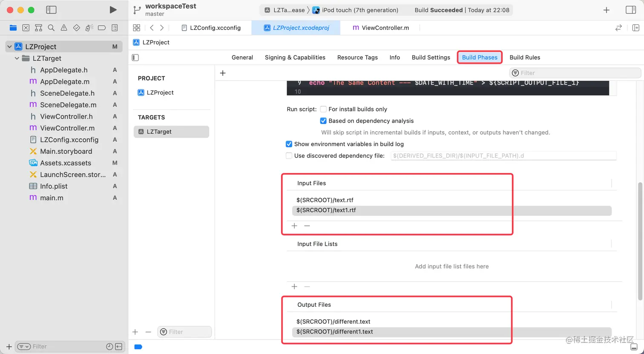This screenshot has height=354, width=644.
Task: Add an input file entry
Action: click(x=294, y=226)
